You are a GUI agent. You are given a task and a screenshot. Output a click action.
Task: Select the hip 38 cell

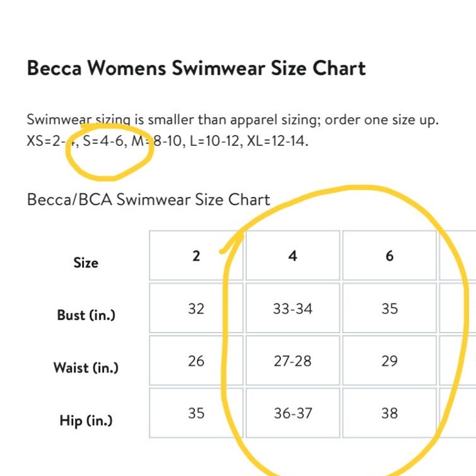[390, 413]
